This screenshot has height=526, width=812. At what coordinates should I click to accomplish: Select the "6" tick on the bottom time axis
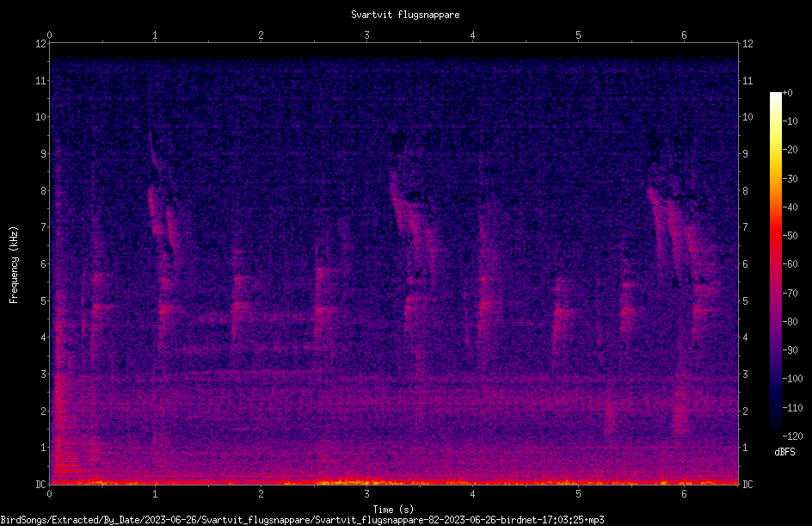coord(684,494)
